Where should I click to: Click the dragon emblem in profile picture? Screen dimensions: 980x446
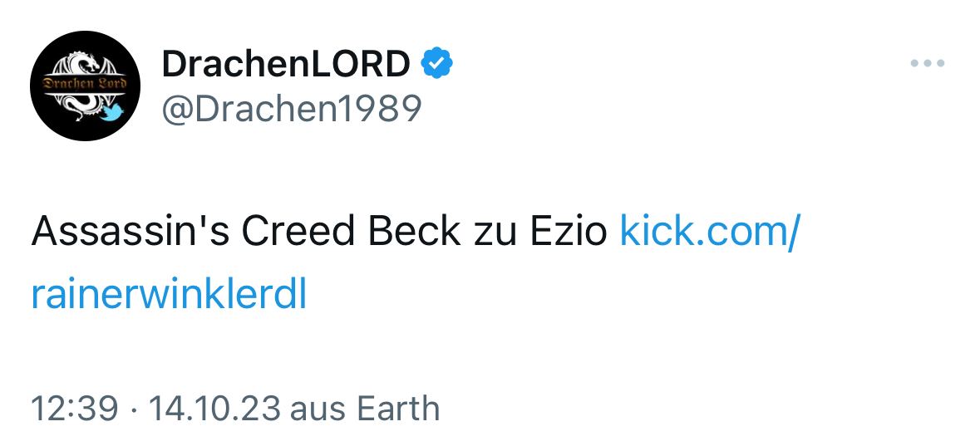coord(85,86)
